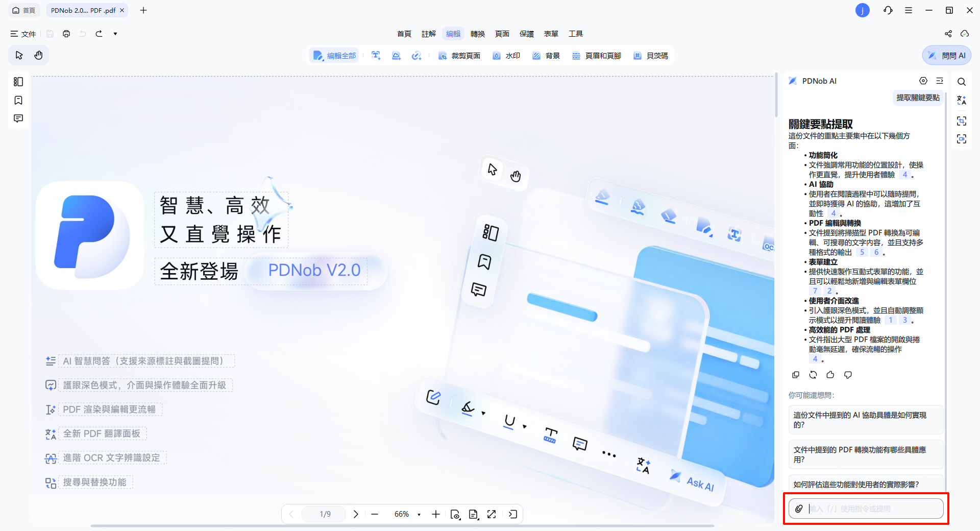Switch to the 首頁 ribbon tab
This screenshot has width=980, height=531.
pyautogui.click(x=404, y=34)
